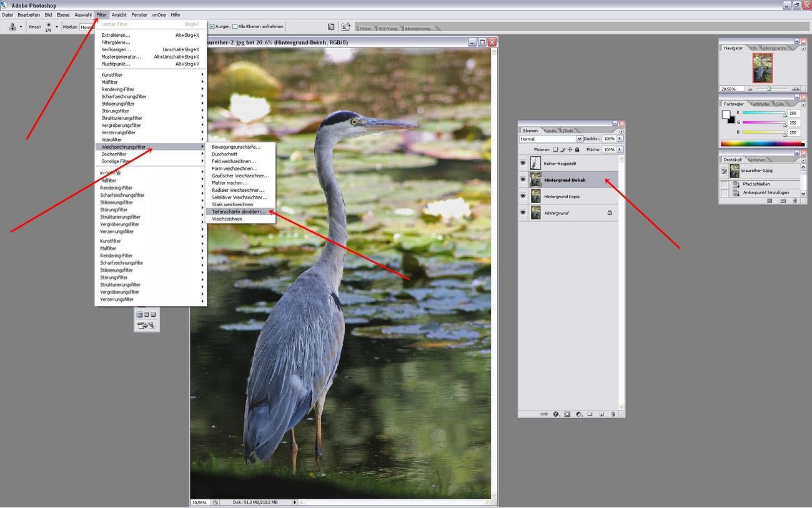Click the Navigator preview thumbnail
The image size is (812, 508).
762,67
